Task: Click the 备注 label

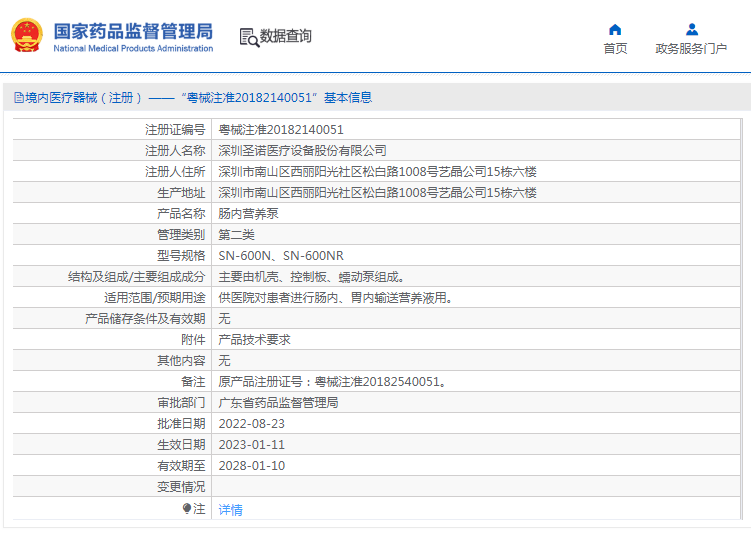Action: (x=193, y=382)
